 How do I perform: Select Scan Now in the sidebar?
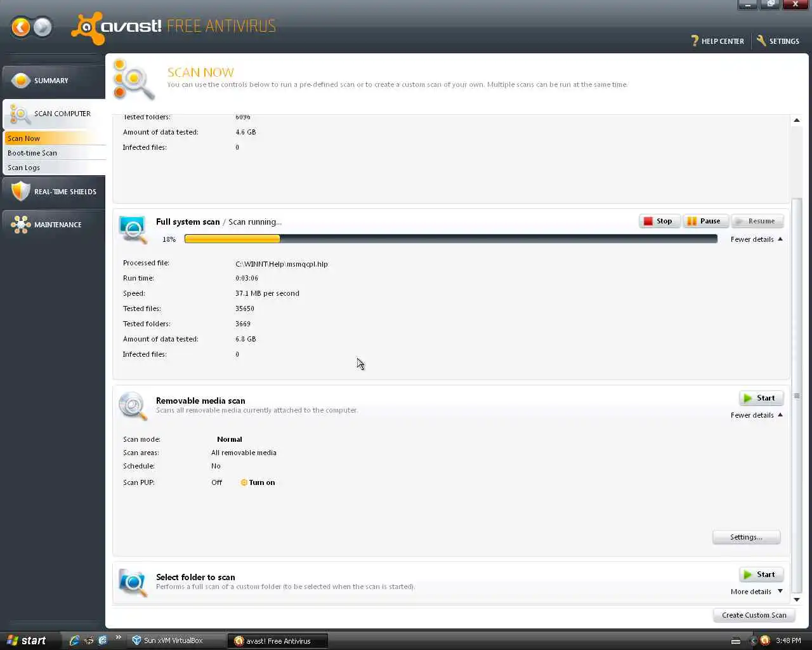[55, 138]
